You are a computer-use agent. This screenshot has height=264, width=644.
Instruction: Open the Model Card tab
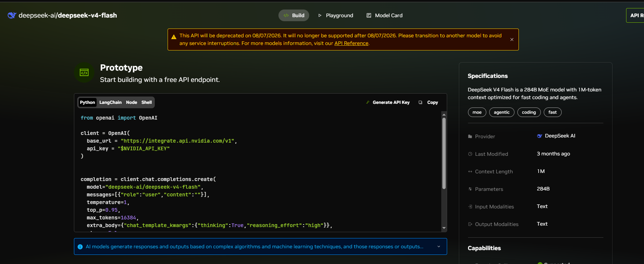(384, 15)
